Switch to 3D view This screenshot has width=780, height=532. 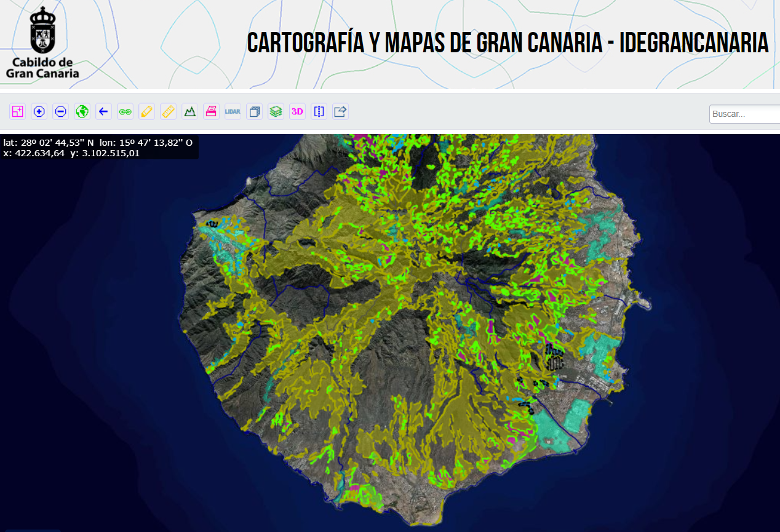(297, 111)
